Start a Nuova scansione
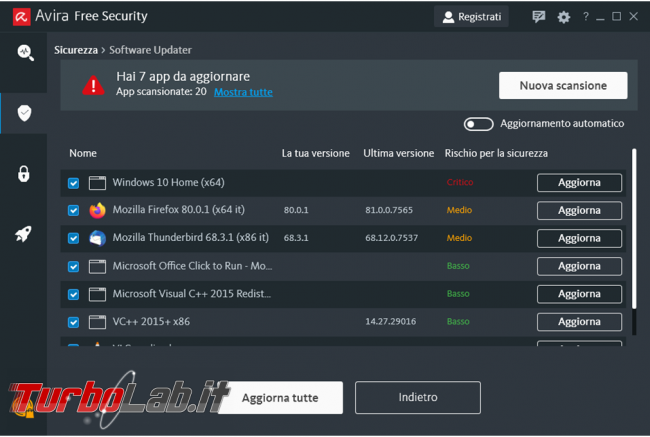 [x=563, y=85]
